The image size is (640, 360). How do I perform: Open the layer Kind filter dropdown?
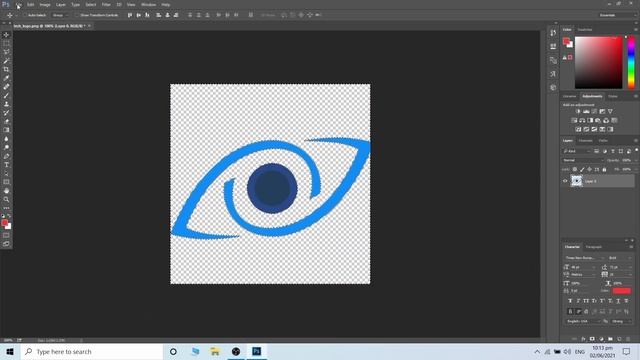point(577,151)
